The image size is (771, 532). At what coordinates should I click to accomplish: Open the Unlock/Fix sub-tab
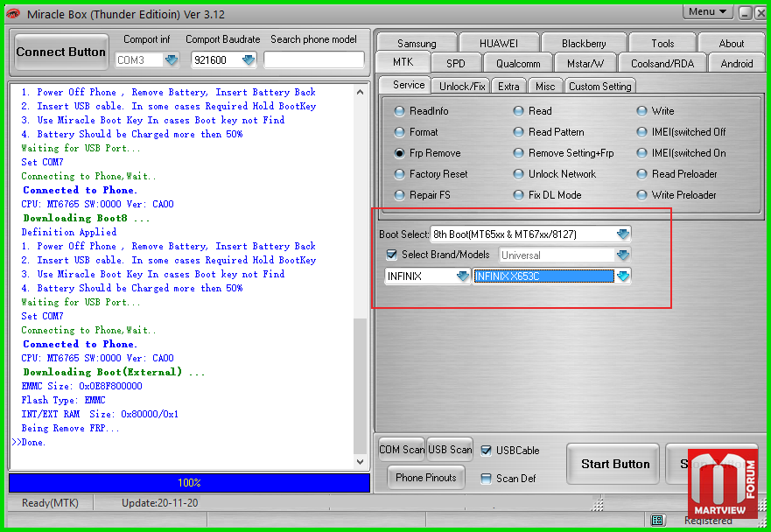tap(462, 87)
